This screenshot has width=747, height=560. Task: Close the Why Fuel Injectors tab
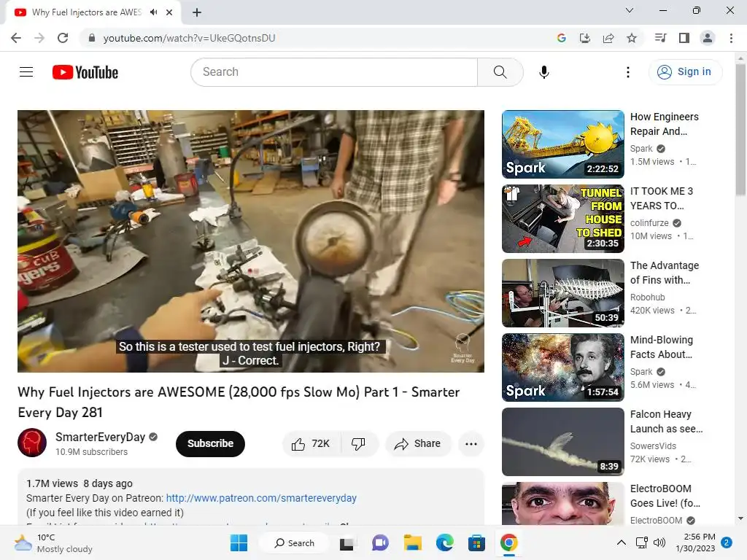point(169,12)
